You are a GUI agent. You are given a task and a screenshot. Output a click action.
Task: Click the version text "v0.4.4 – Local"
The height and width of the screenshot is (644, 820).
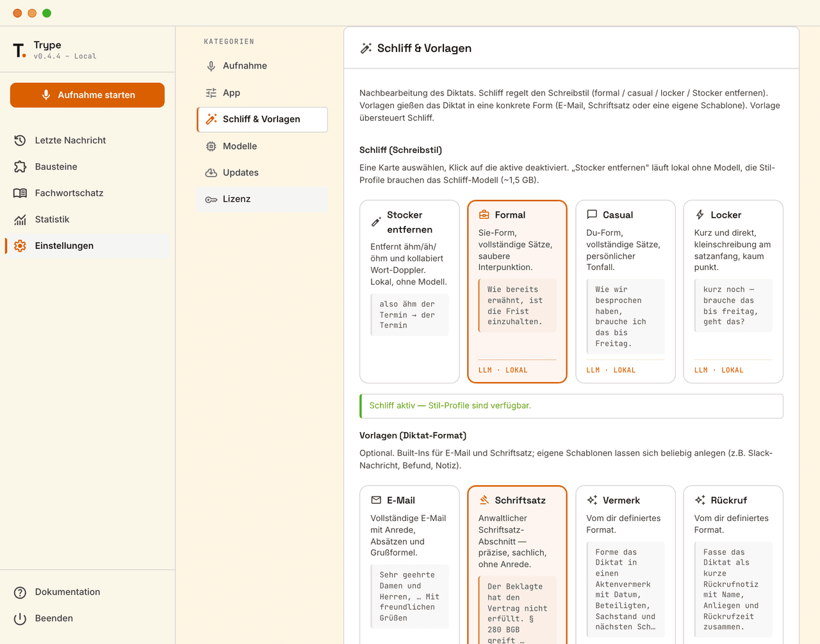tap(65, 56)
